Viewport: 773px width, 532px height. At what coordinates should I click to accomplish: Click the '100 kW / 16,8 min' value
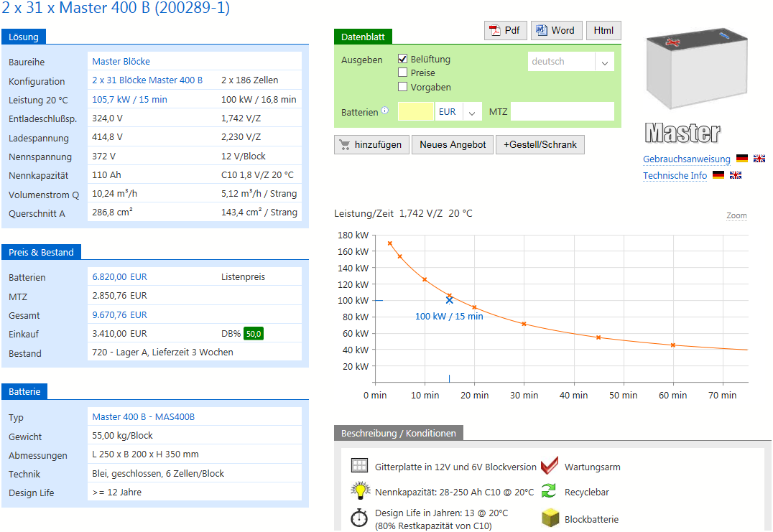point(259,100)
